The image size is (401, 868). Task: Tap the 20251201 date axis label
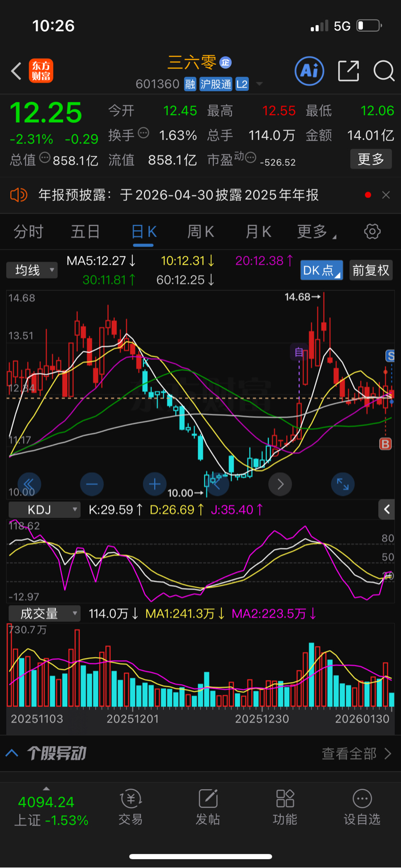(x=133, y=719)
